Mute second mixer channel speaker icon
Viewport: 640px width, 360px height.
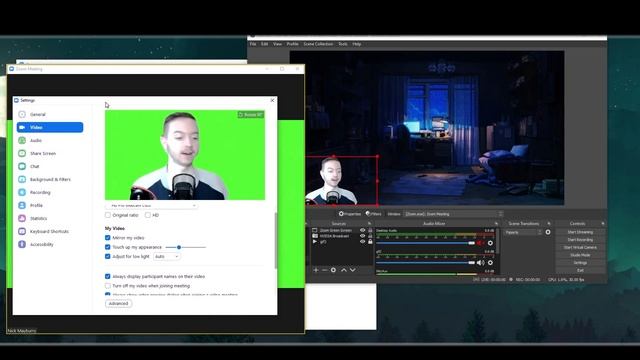pyautogui.click(x=480, y=263)
